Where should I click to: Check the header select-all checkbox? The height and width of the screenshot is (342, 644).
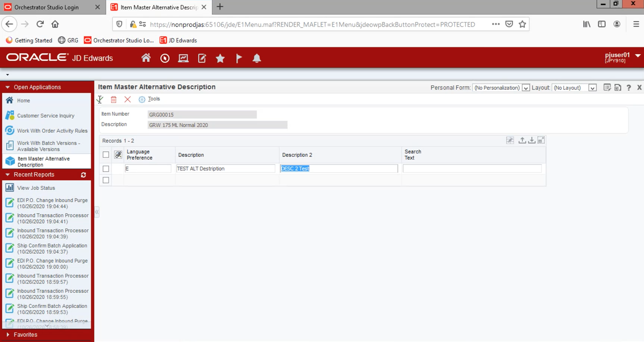pyautogui.click(x=106, y=155)
